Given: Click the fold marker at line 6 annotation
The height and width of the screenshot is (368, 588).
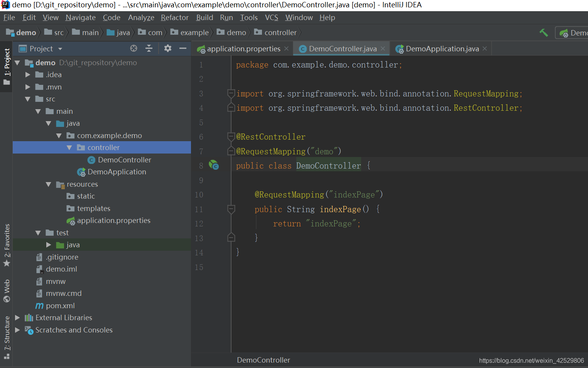Looking at the screenshot, I should click(231, 137).
